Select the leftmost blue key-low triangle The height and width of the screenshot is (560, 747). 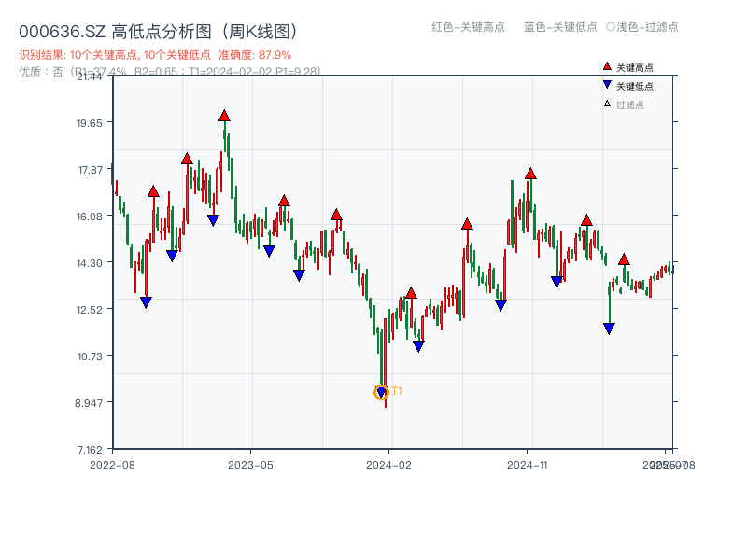[146, 301]
